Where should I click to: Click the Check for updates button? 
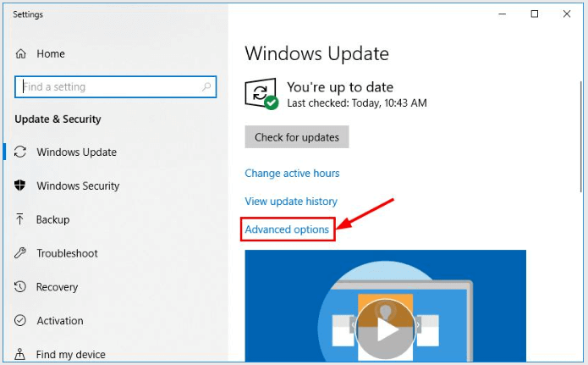coord(297,136)
